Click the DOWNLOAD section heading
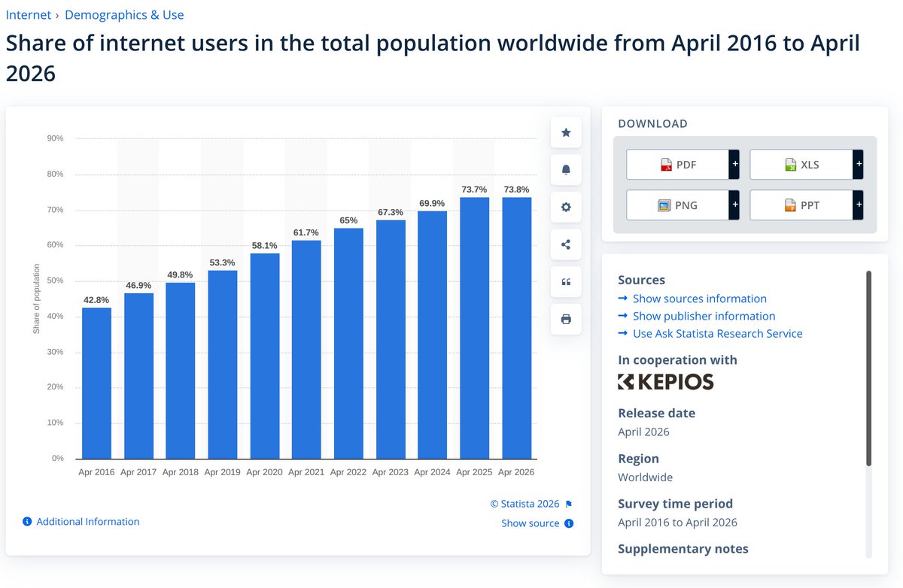 pos(652,124)
